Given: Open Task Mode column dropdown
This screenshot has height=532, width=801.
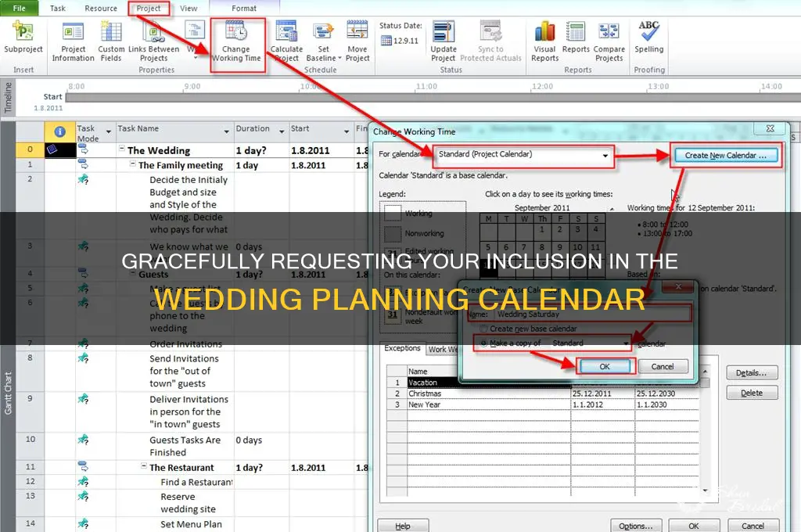Looking at the screenshot, I should click(x=108, y=132).
